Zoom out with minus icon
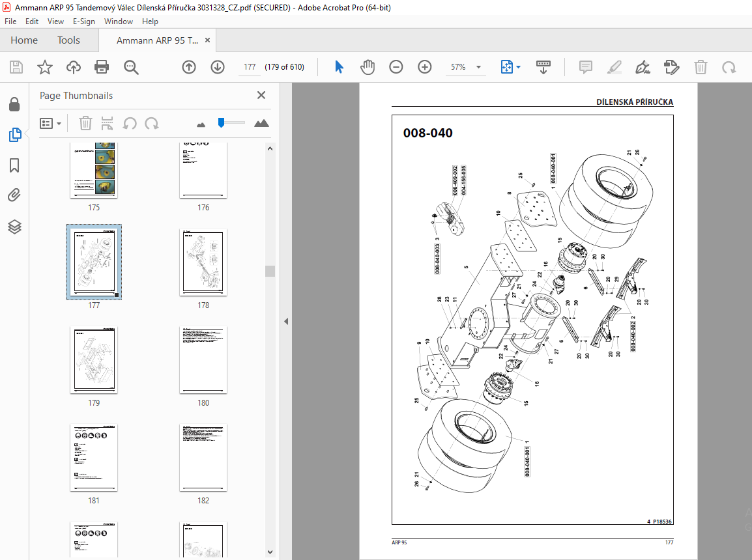 coord(396,67)
